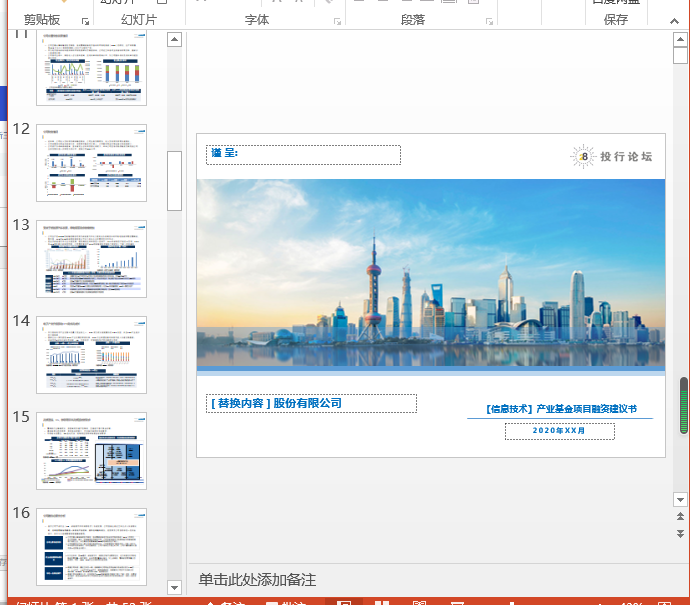Select the slide 15 thumbnail

point(92,451)
